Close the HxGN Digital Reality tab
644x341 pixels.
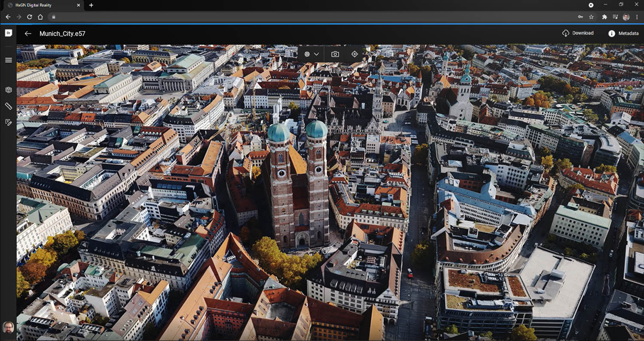(78, 5)
